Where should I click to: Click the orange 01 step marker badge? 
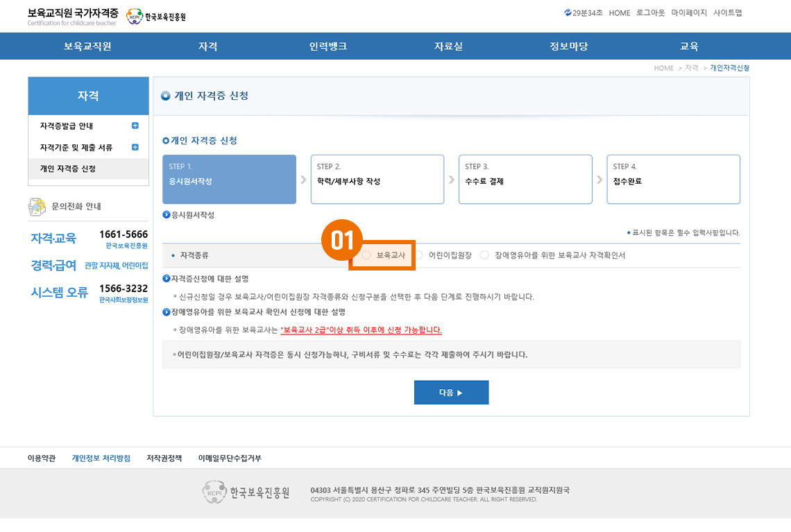click(x=341, y=240)
